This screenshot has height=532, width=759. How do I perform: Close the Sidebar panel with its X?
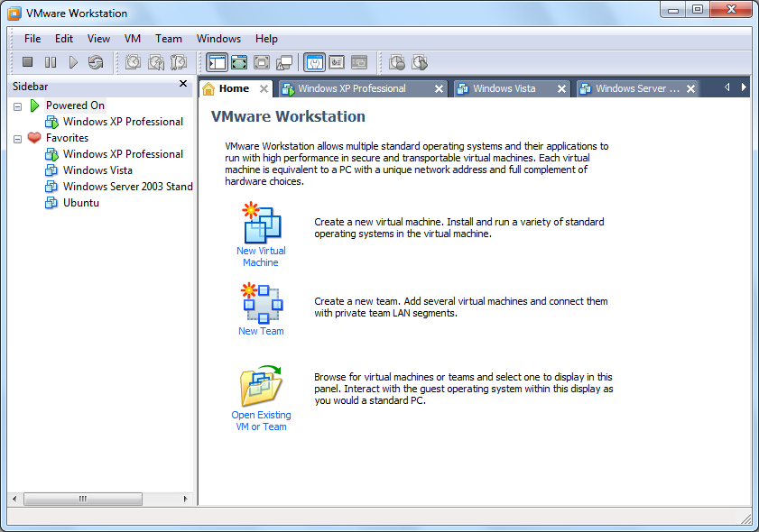(183, 84)
